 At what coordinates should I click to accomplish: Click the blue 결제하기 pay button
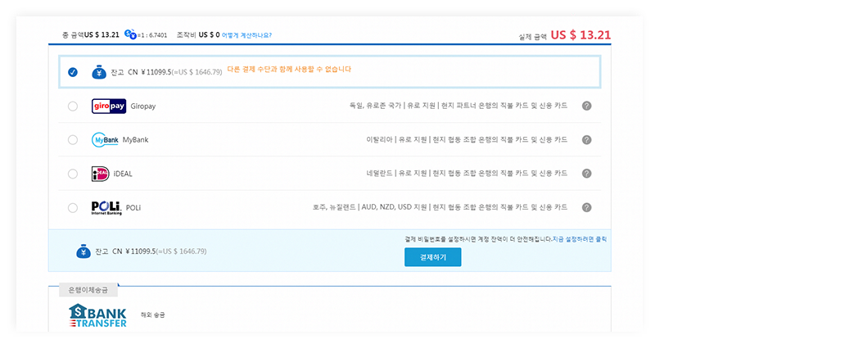coord(432,257)
